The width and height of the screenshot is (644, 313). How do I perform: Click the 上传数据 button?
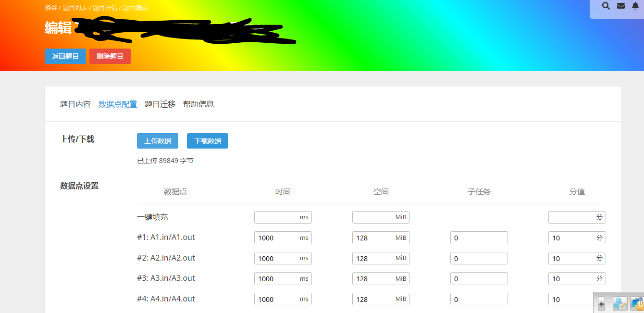tap(158, 141)
